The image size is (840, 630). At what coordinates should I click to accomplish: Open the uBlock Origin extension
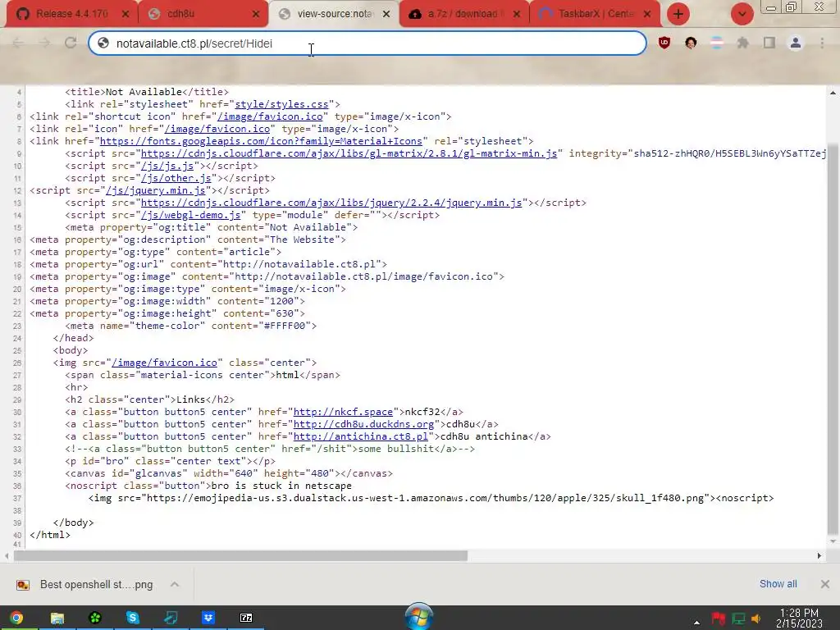pyautogui.click(x=664, y=43)
